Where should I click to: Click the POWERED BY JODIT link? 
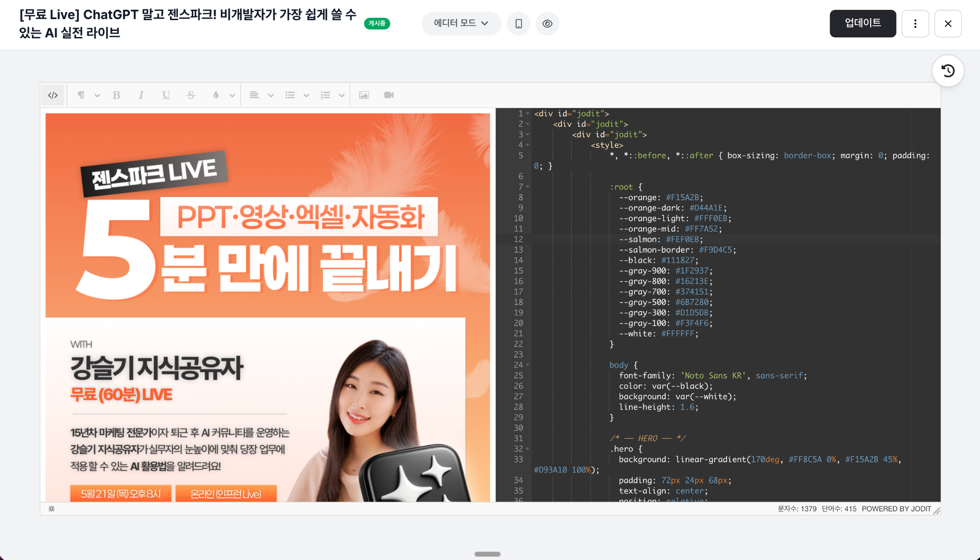tap(896, 509)
